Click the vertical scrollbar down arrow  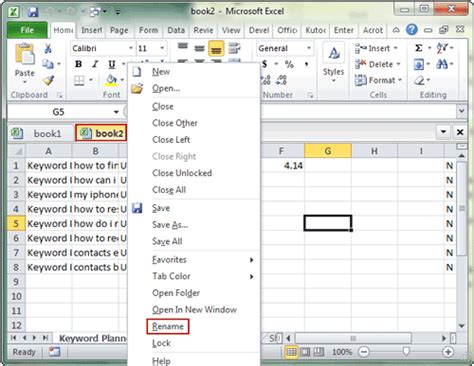coord(462,326)
